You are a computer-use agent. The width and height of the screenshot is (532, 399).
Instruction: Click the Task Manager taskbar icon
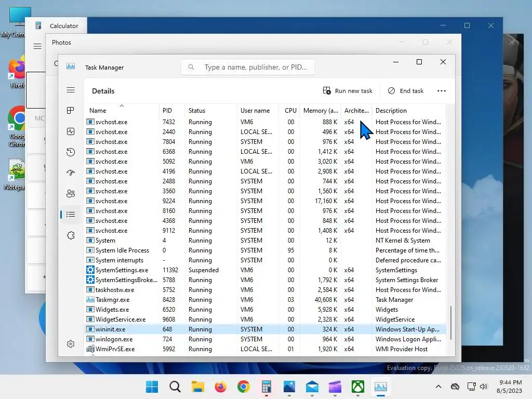pos(381,387)
